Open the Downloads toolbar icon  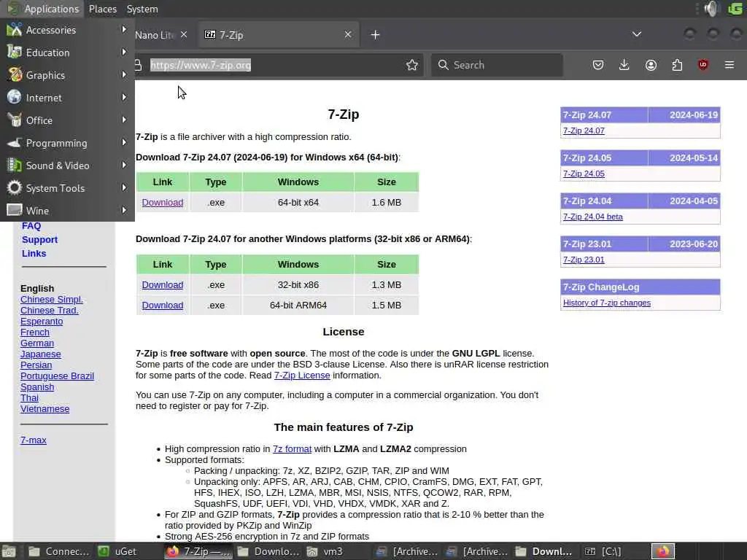(624, 65)
